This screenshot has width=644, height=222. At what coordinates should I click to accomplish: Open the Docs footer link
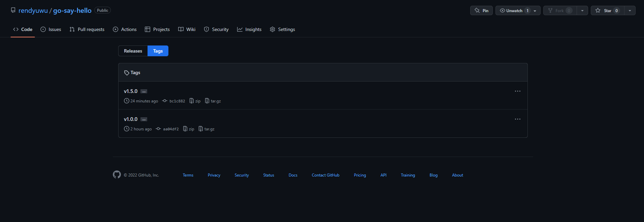point(293,175)
